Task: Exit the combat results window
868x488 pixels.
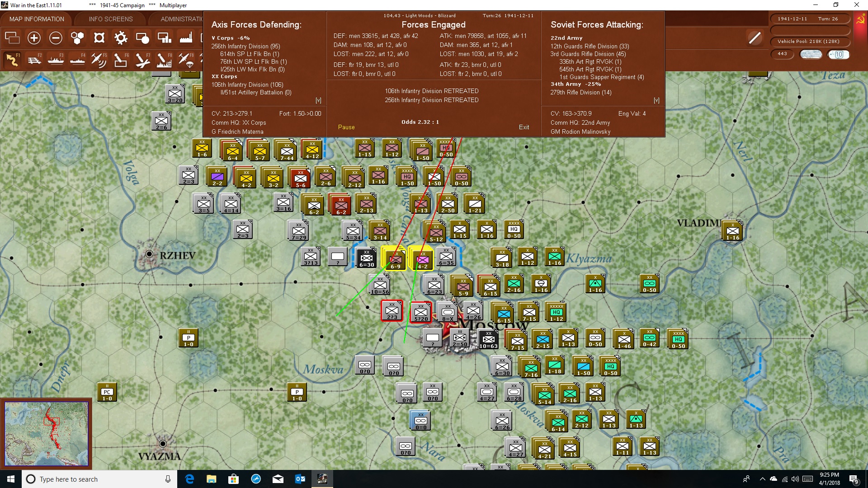Action: tap(524, 127)
